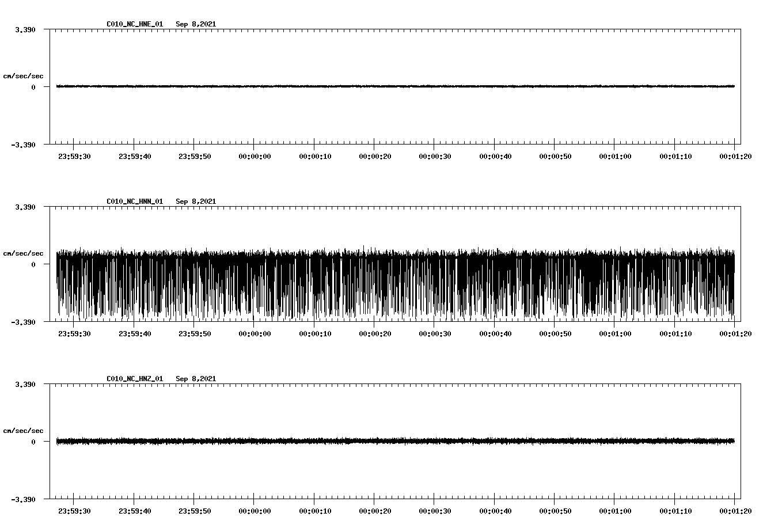Click the 23:59:50 time label on HNE plot

point(195,156)
